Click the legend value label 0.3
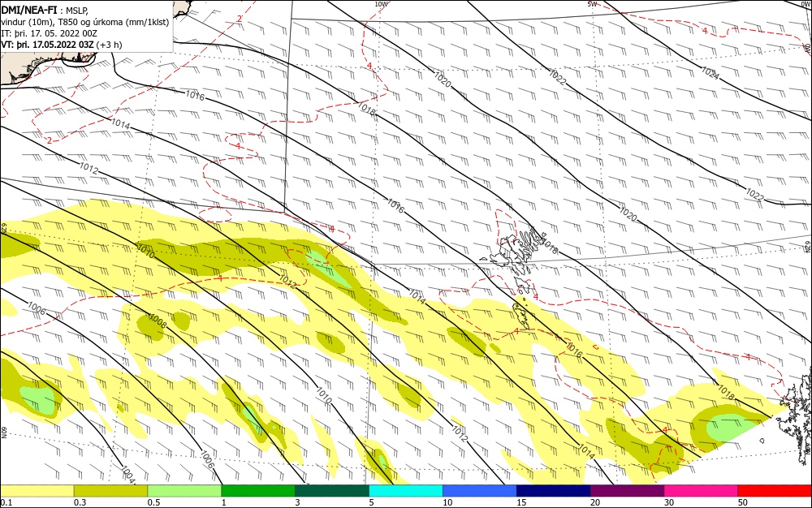 tap(80, 502)
